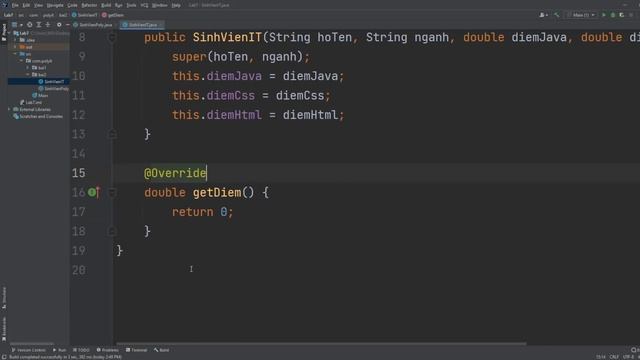Select Scratches and Consoles node
The width and height of the screenshot is (640, 360).
pyautogui.click(x=38, y=116)
